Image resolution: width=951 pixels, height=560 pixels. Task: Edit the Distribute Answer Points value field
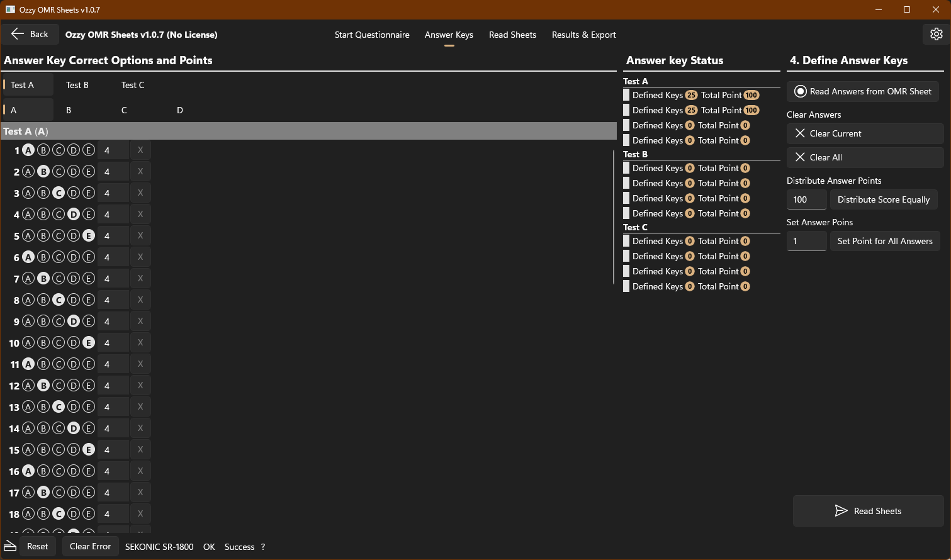tap(806, 199)
